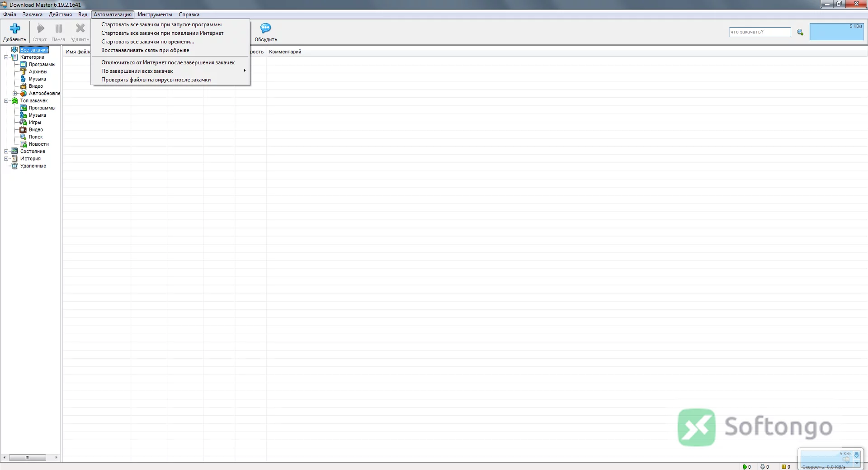
Task: Select Музыка under Топ закачек
Action: (38, 115)
